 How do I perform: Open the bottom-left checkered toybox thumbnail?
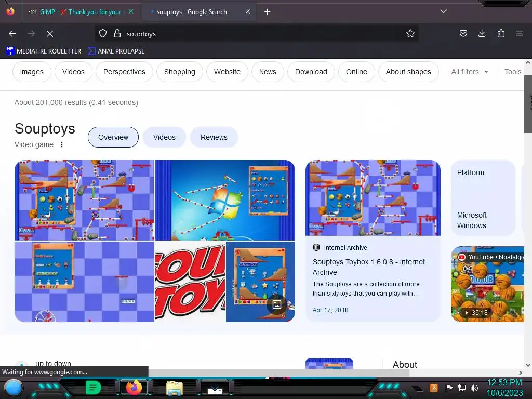click(x=84, y=282)
